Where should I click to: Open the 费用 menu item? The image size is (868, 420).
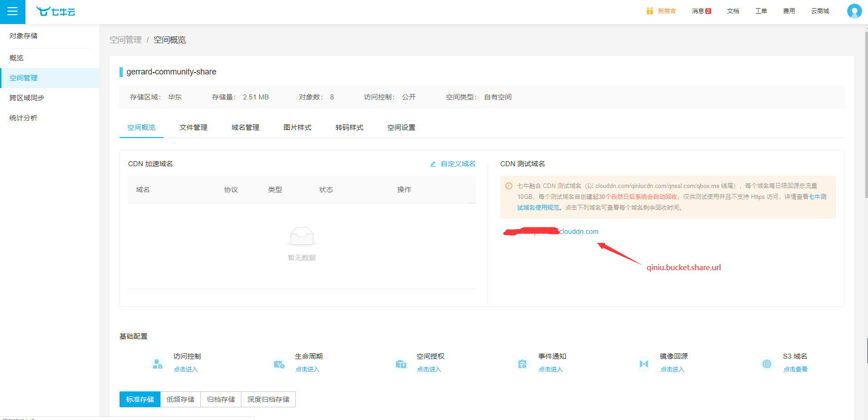[x=789, y=11]
